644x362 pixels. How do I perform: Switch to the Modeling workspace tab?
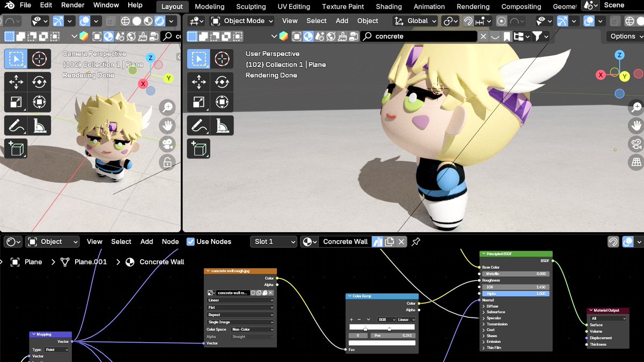(209, 6)
